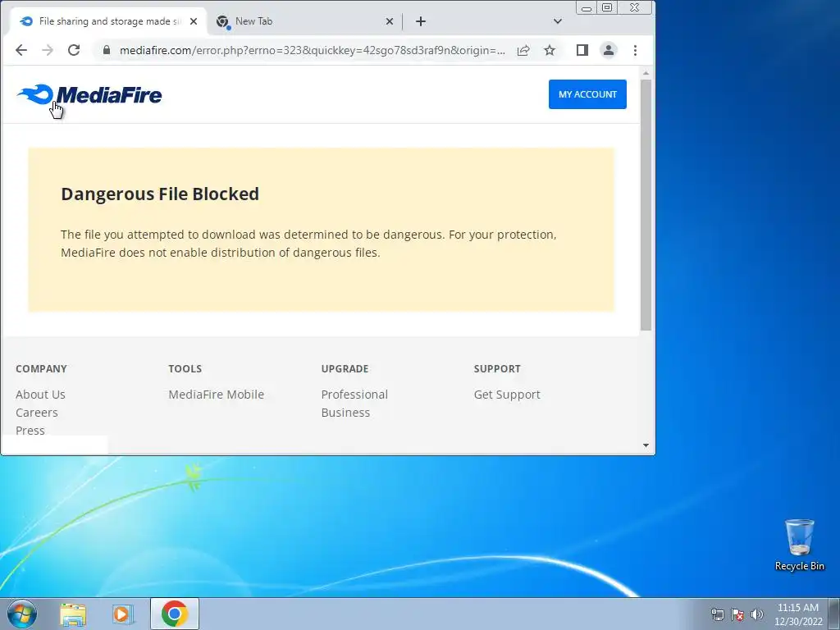Click the page scrollbar up arrow

point(646,73)
